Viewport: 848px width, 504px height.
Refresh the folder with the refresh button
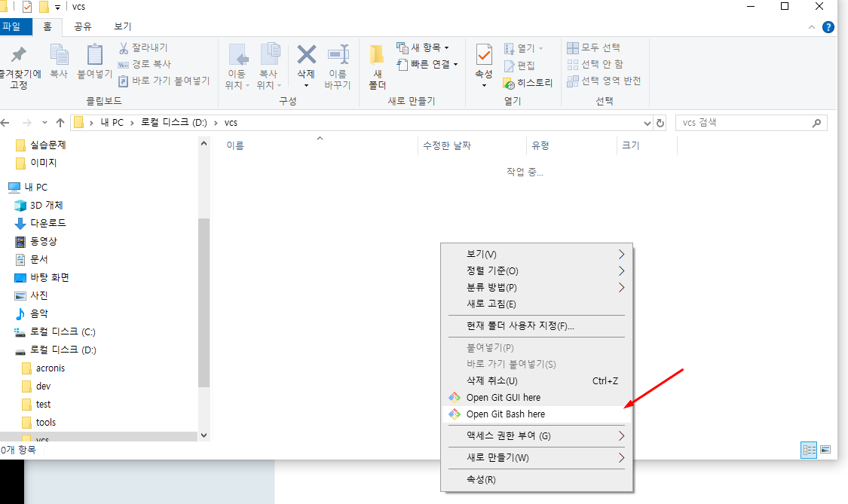[660, 124]
